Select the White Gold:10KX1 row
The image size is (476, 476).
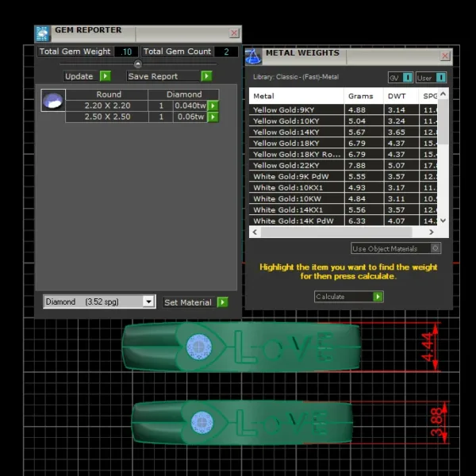[x=343, y=187]
